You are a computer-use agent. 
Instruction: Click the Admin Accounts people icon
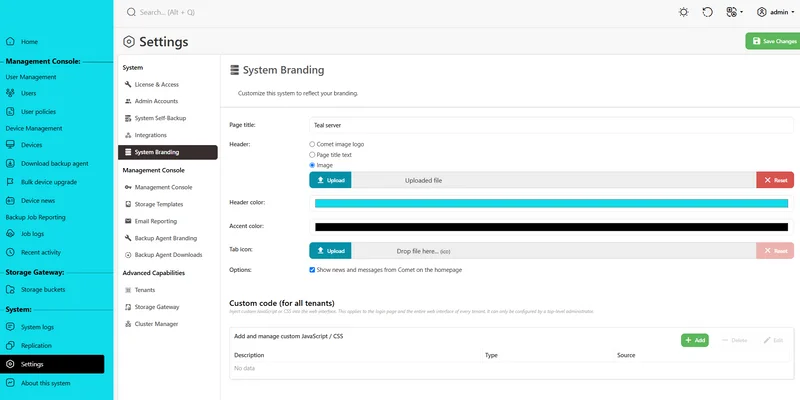pos(128,101)
